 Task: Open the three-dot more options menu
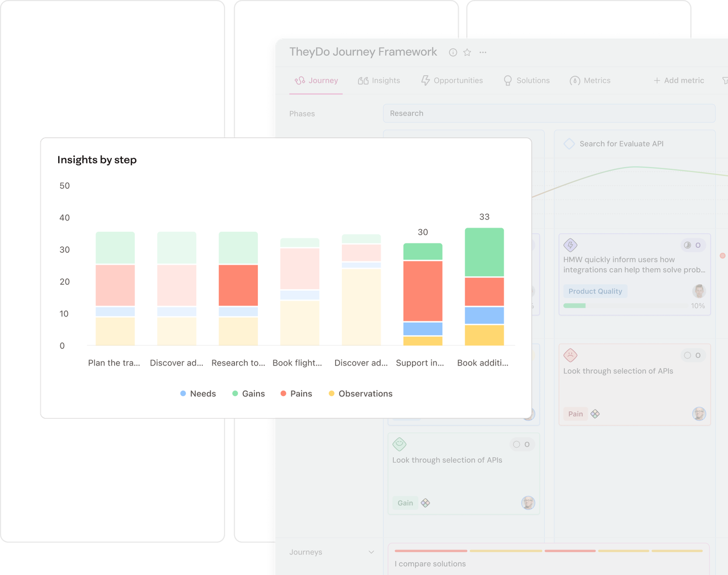click(483, 53)
